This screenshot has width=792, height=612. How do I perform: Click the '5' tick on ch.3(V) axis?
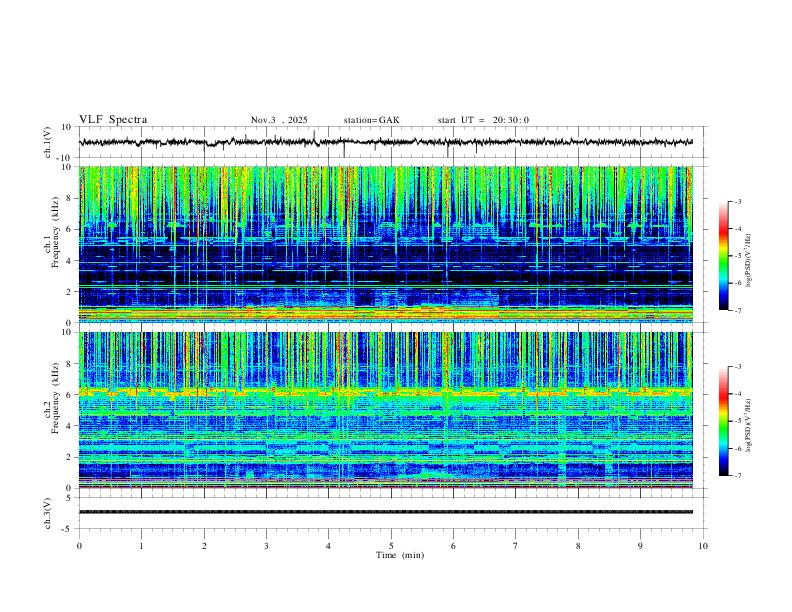point(70,498)
